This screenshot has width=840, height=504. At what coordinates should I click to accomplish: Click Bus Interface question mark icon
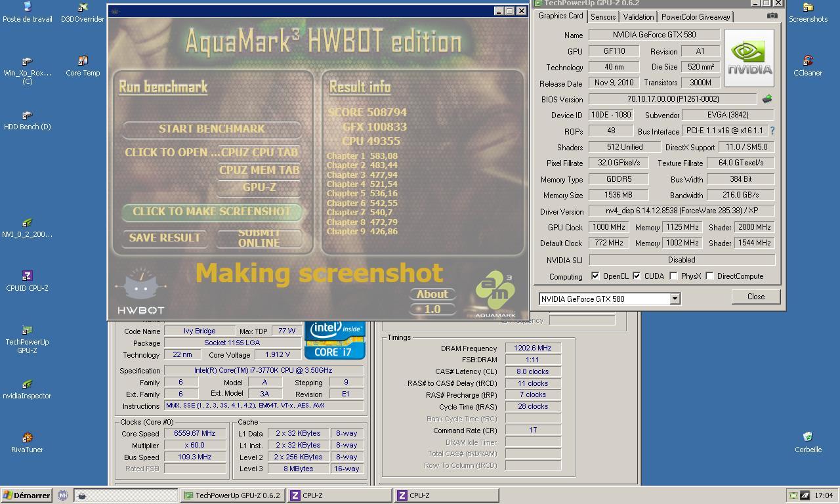click(x=772, y=131)
